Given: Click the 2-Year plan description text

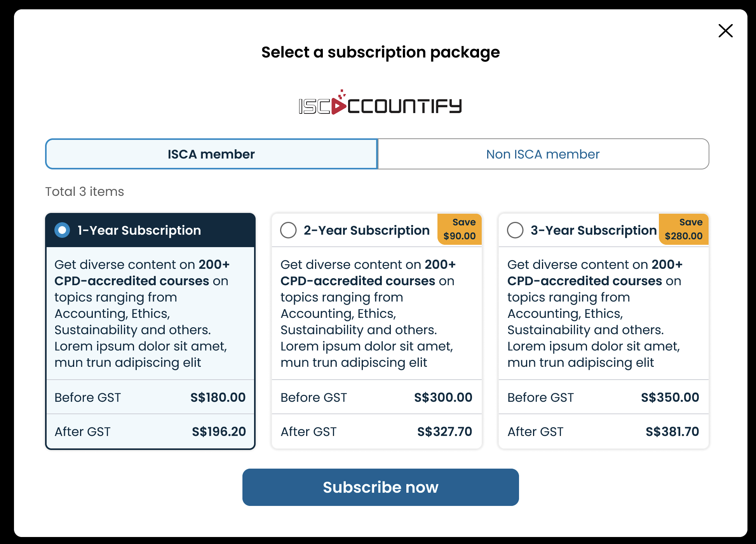Looking at the screenshot, I should 367,313.
